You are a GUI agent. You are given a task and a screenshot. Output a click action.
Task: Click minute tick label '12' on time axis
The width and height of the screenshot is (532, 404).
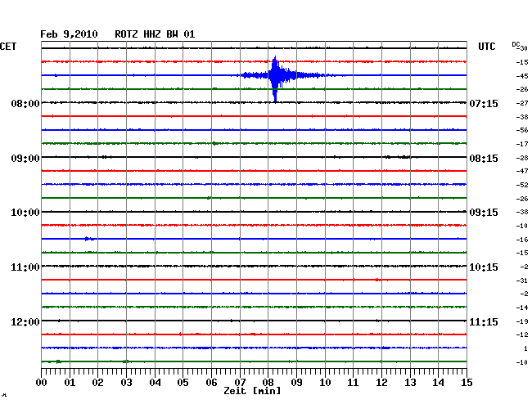[x=381, y=382]
